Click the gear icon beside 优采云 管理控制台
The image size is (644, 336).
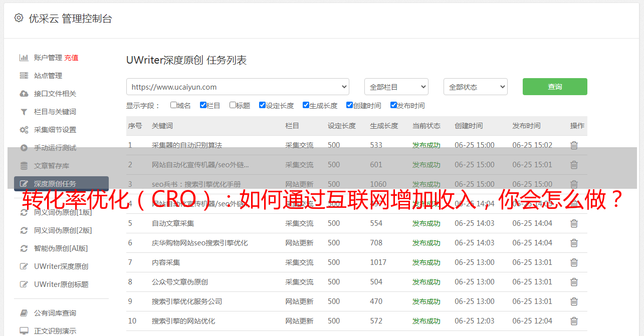coord(19,18)
